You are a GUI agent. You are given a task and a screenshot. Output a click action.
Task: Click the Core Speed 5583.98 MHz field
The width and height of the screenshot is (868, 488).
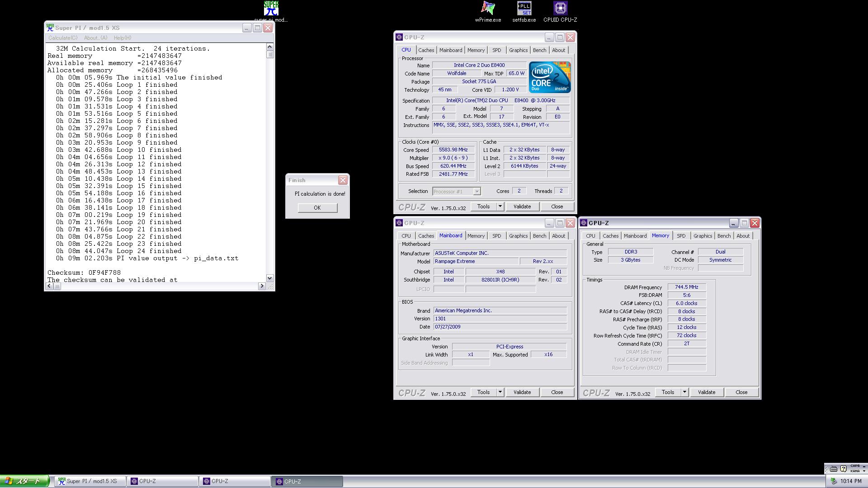coord(453,150)
